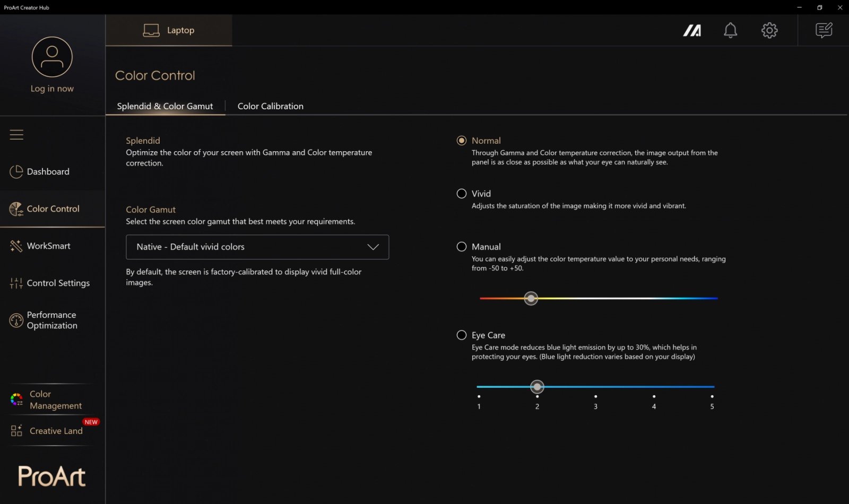Screen dimensions: 849x504
Task: Select the Manual color temperature mode
Action: tap(461, 246)
